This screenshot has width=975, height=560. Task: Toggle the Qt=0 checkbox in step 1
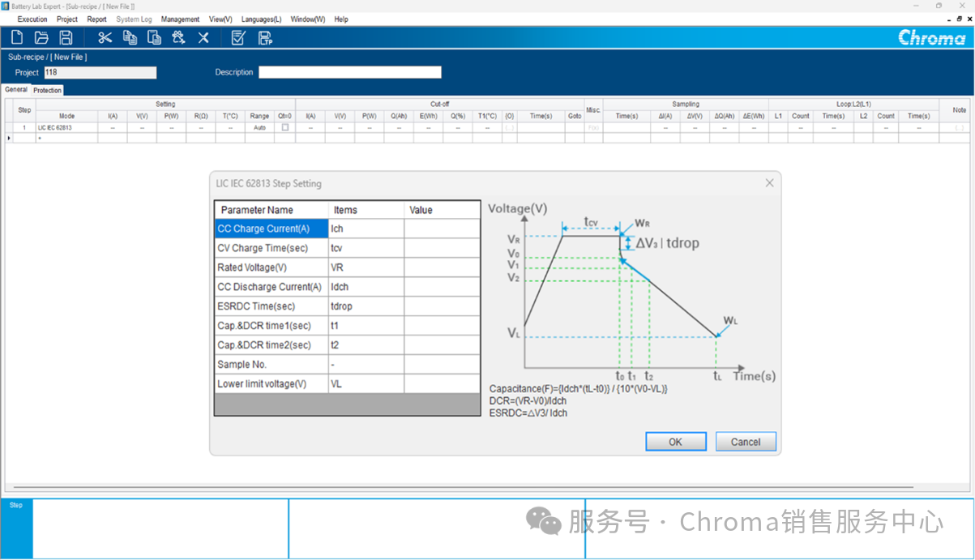coord(284,127)
